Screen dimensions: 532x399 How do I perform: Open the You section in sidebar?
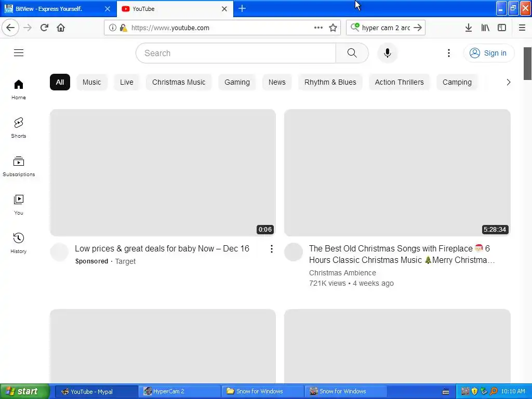[x=19, y=205]
